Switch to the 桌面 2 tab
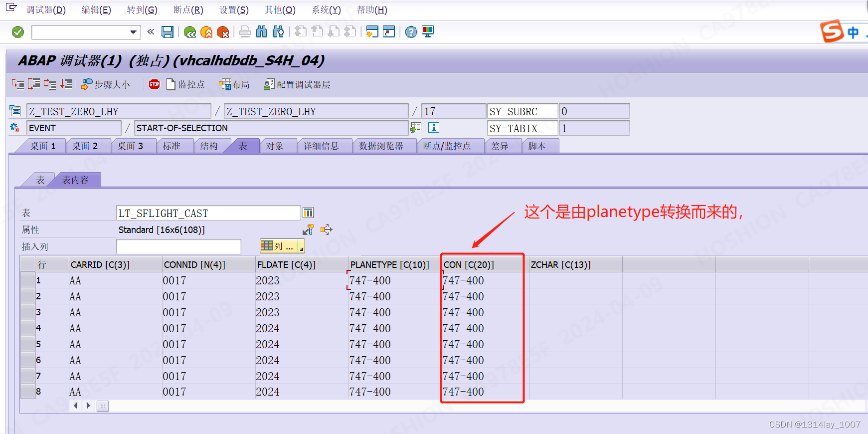 [x=85, y=146]
